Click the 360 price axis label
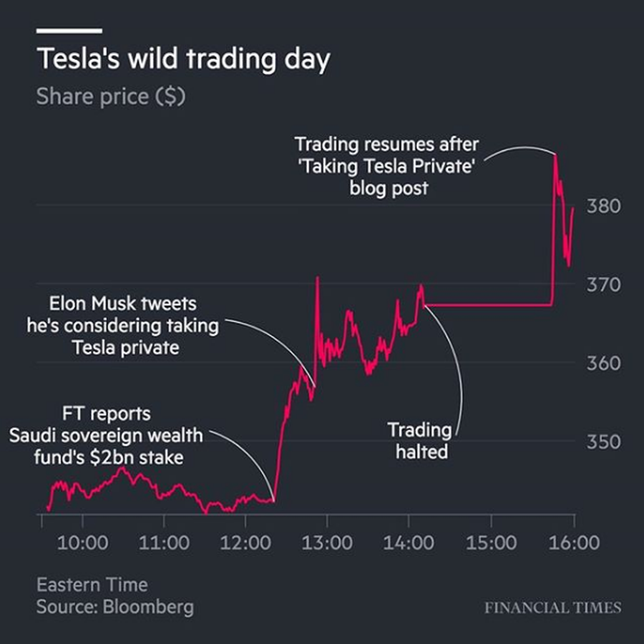 tap(603, 363)
